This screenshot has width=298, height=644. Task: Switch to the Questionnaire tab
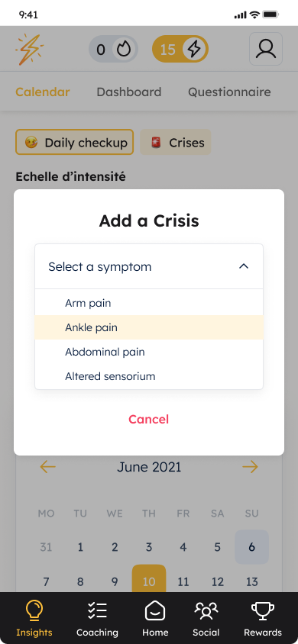coord(229,92)
